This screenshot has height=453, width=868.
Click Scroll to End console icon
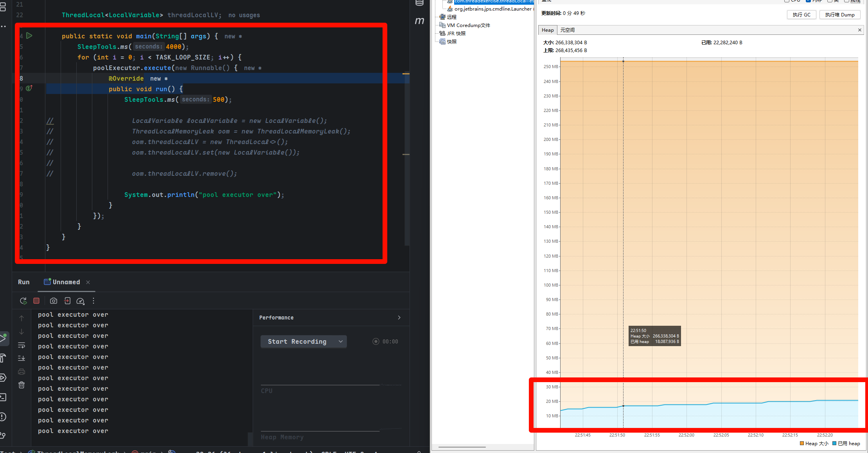[x=22, y=358]
